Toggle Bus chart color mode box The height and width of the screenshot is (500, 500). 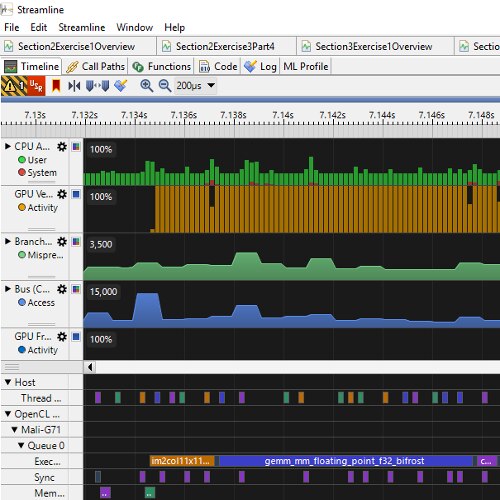tap(76, 289)
